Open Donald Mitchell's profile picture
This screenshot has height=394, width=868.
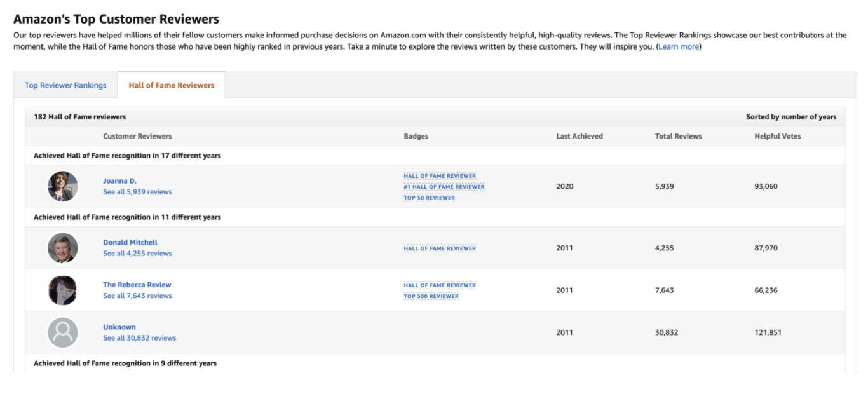click(x=63, y=248)
